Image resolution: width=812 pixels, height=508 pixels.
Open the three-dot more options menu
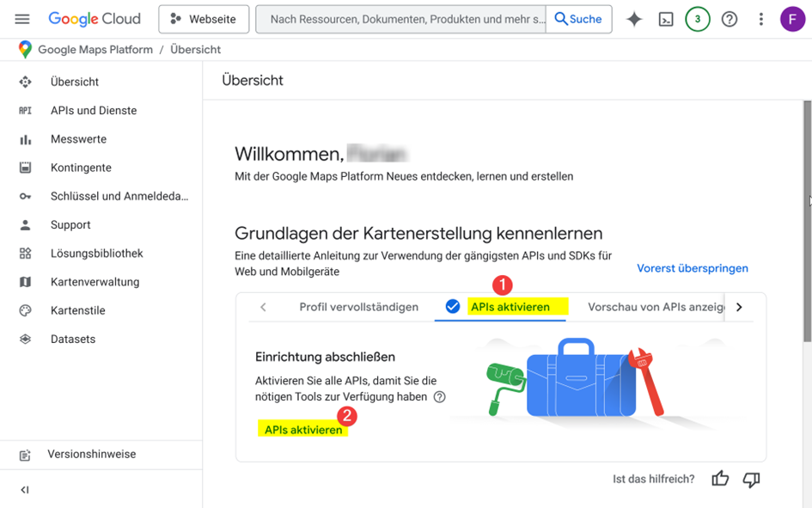click(760, 19)
